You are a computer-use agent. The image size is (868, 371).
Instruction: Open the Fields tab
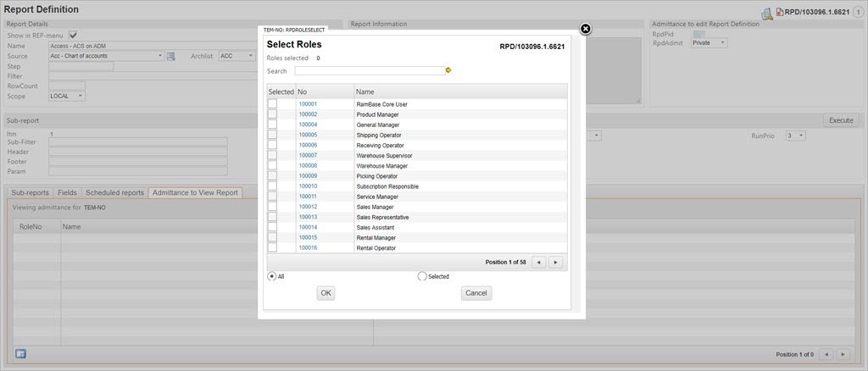click(67, 193)
